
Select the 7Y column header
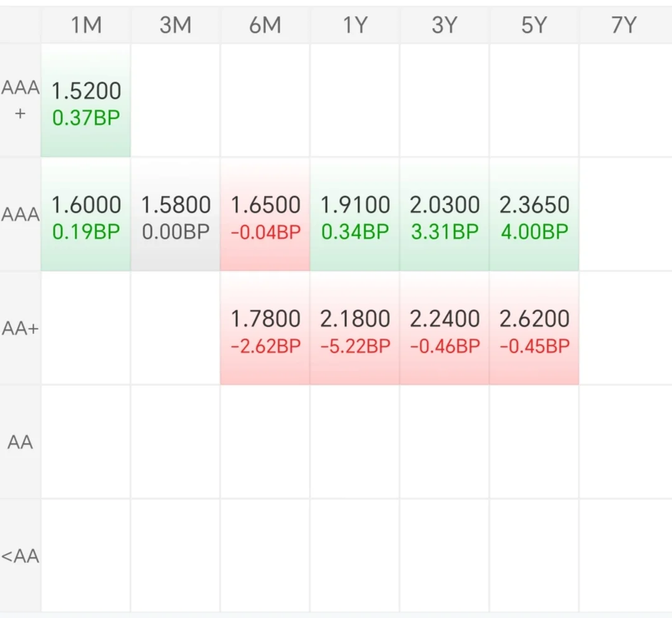coord(623,26)
